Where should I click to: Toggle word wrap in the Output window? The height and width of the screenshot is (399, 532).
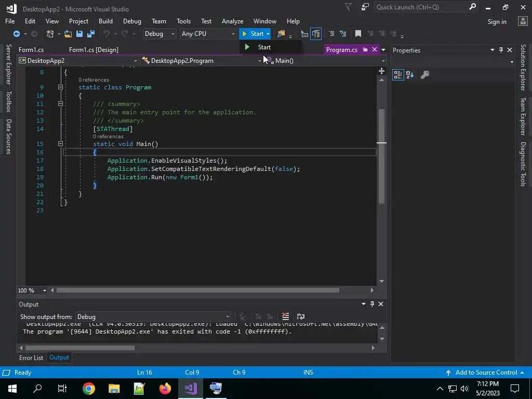[x=301, y=316]
